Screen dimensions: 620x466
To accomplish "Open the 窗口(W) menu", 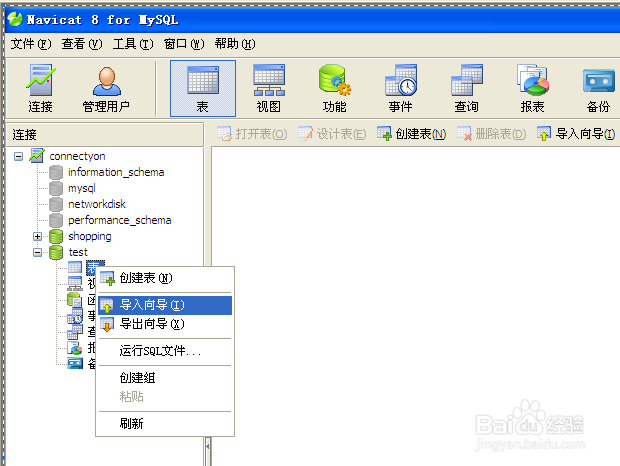I will coord(184,44).
